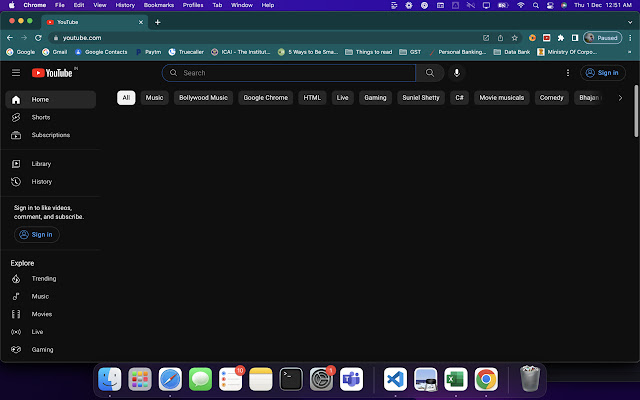Open YouTube settings three-dot menu
This screenshot has height=400, width=640.
click(568, 73)
